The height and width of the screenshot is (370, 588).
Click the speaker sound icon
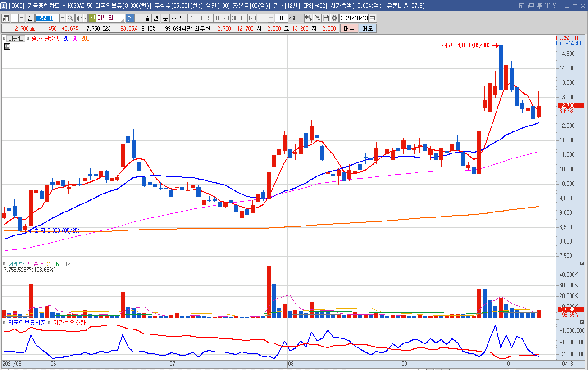point(78,18)
